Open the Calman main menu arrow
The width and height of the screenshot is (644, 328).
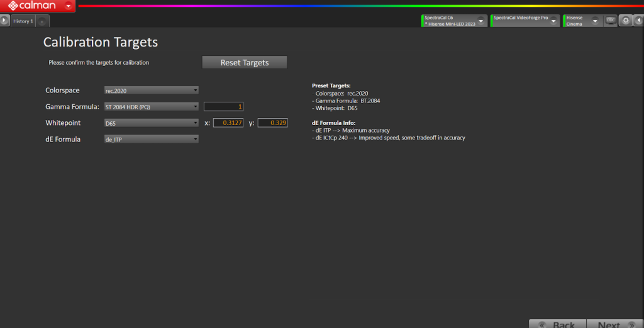pyautogui.click(x=68, y=6)
